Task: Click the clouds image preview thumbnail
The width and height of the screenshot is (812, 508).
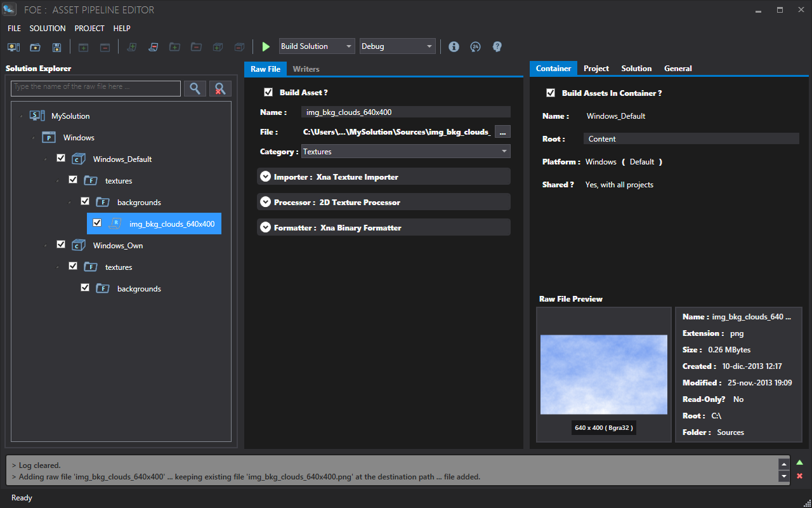Action: pos(604,375)
